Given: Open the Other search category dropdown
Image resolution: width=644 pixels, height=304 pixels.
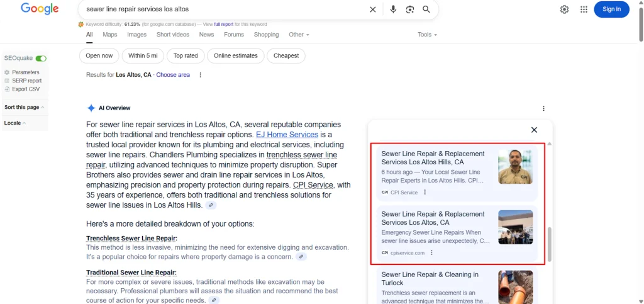Looking at the screenshot, I should click(299, 35).
